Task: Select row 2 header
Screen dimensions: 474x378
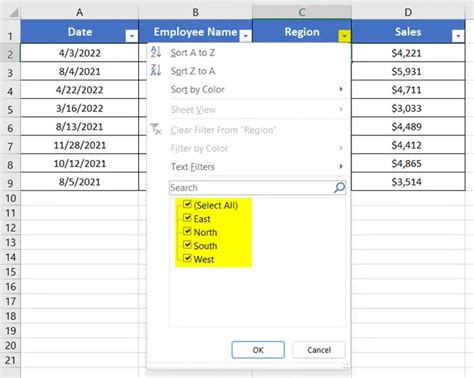Action: click(x=10, y=53)
